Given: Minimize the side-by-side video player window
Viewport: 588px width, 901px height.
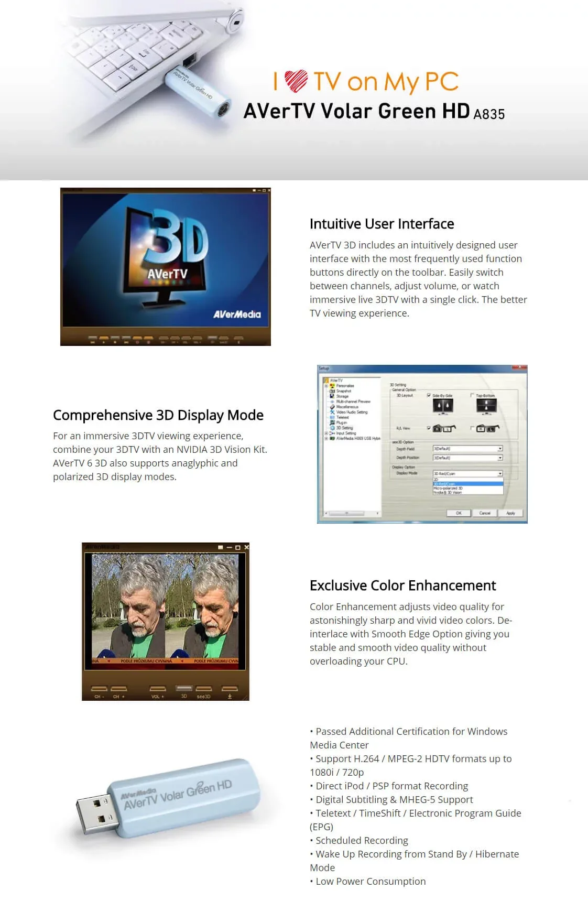Looking at the screenshot, I should click(229, 547).
